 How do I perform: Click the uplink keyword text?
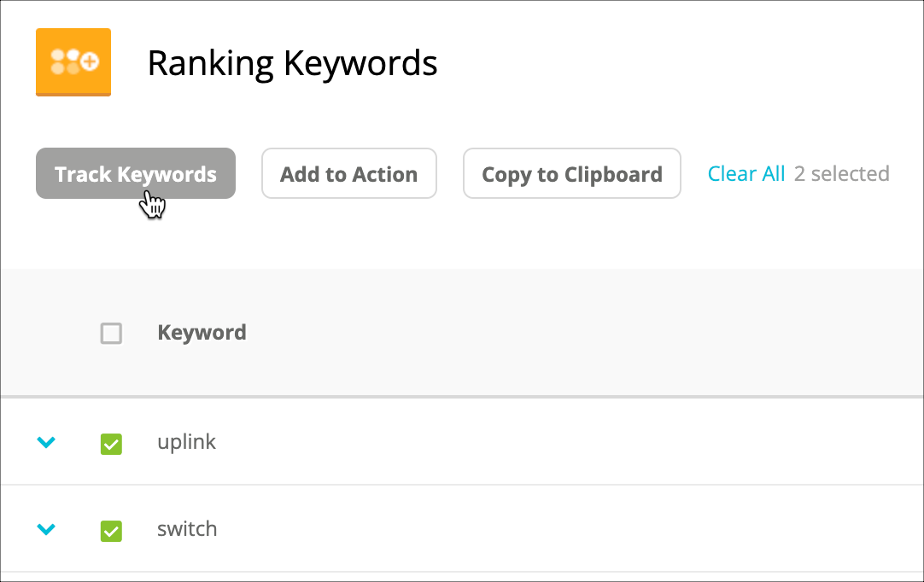pos(186,442)
